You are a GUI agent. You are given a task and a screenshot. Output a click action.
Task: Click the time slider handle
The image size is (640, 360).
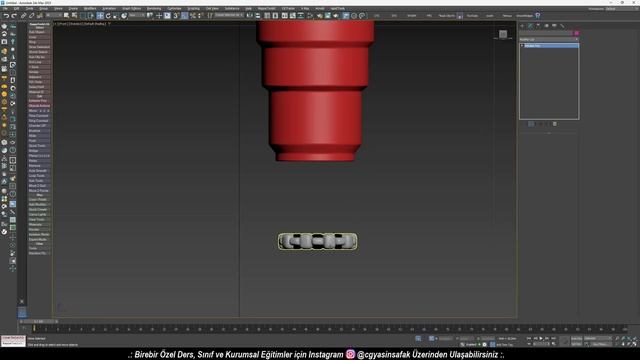[39, 322]
